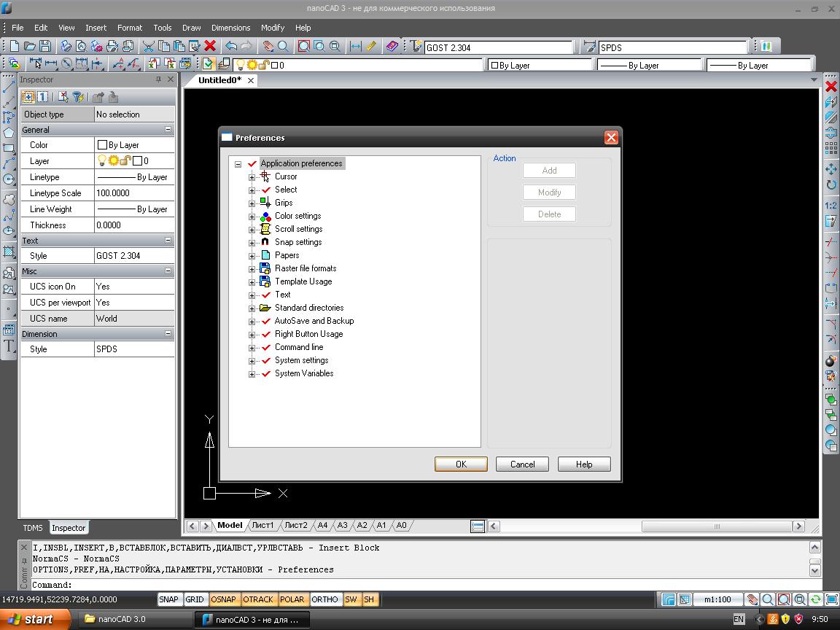Click the Erase red X in right toolbar

pos(831,86)
